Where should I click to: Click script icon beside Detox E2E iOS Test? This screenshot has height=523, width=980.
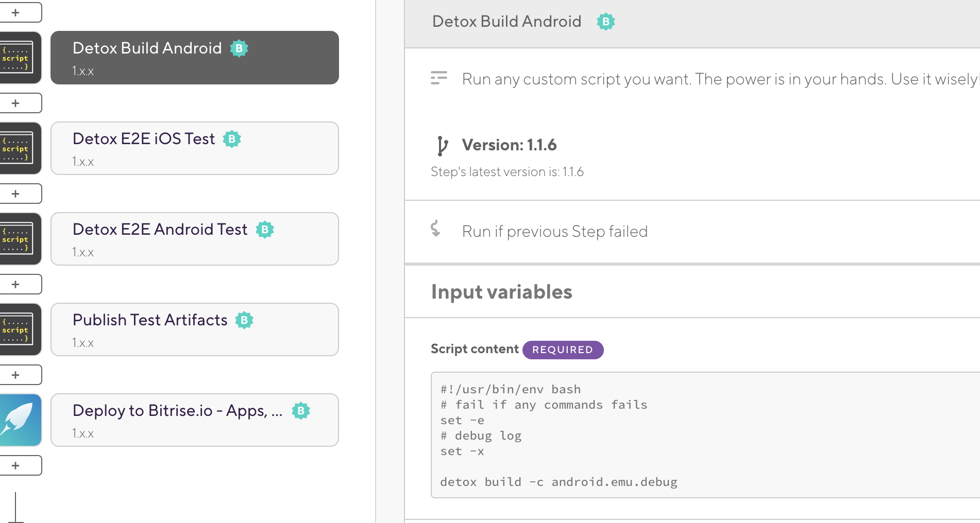[x=20, y=148]
